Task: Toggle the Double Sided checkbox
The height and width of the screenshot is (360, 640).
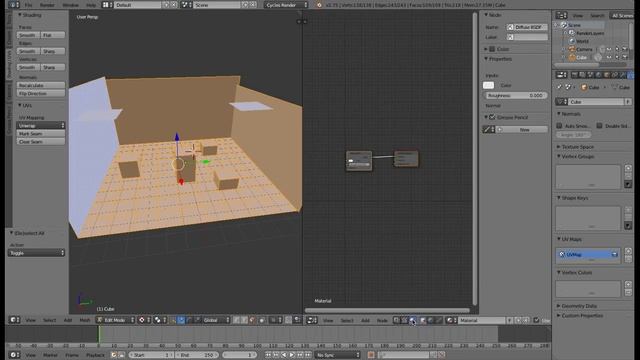Action: [x=599, y=126]
